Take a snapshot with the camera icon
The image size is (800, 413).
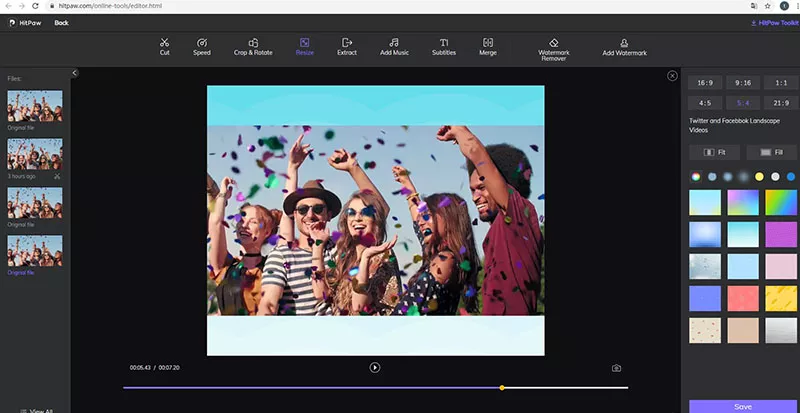[x=616, y=368]
